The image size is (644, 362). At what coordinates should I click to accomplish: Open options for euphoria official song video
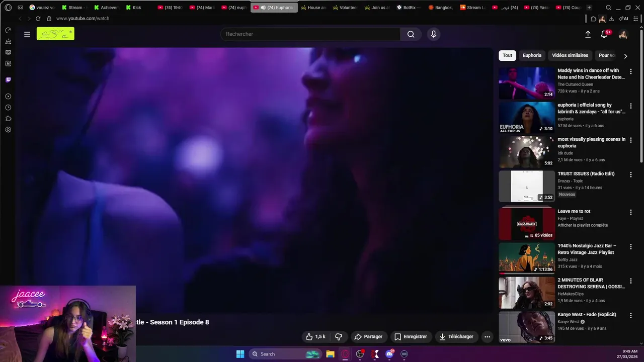coord(630,106)
